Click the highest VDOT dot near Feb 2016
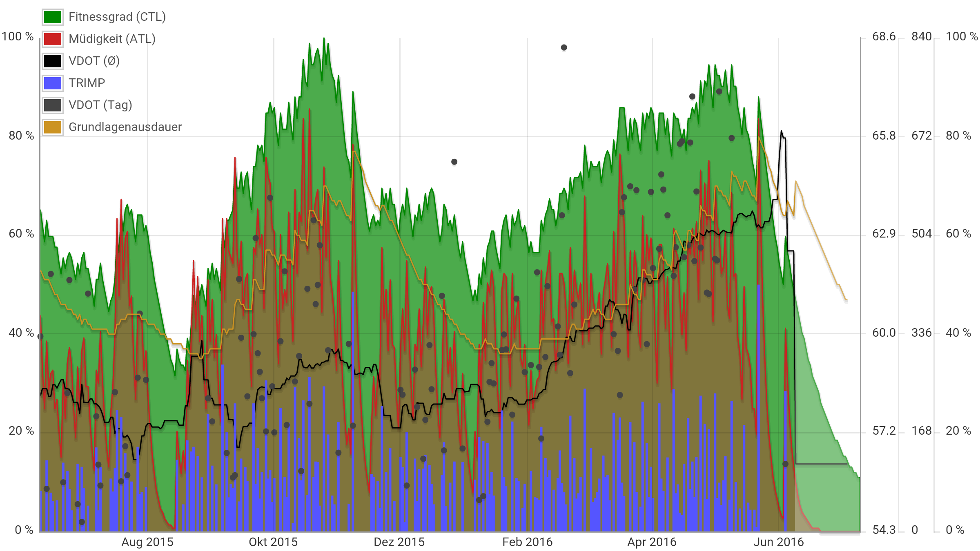Image resolution: width=980 pixels, height=551 pixels. point(564,48)
